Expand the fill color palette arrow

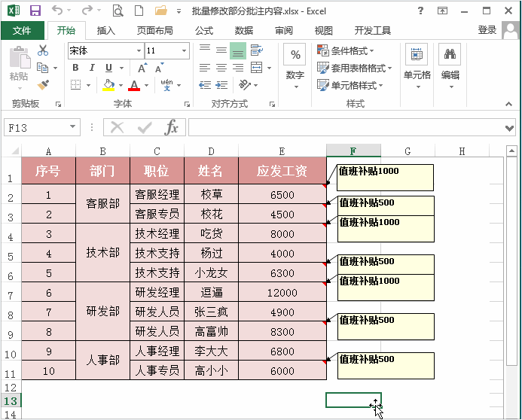coord(121,86)
